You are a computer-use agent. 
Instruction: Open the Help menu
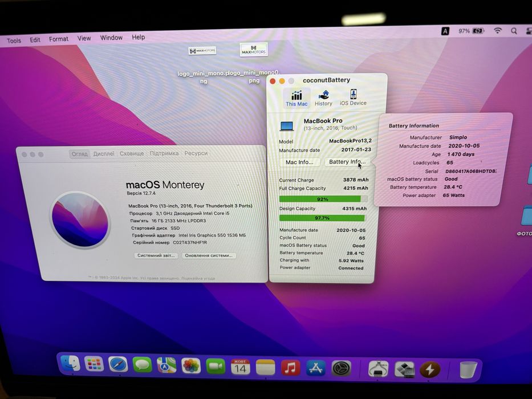click(139, 37)
